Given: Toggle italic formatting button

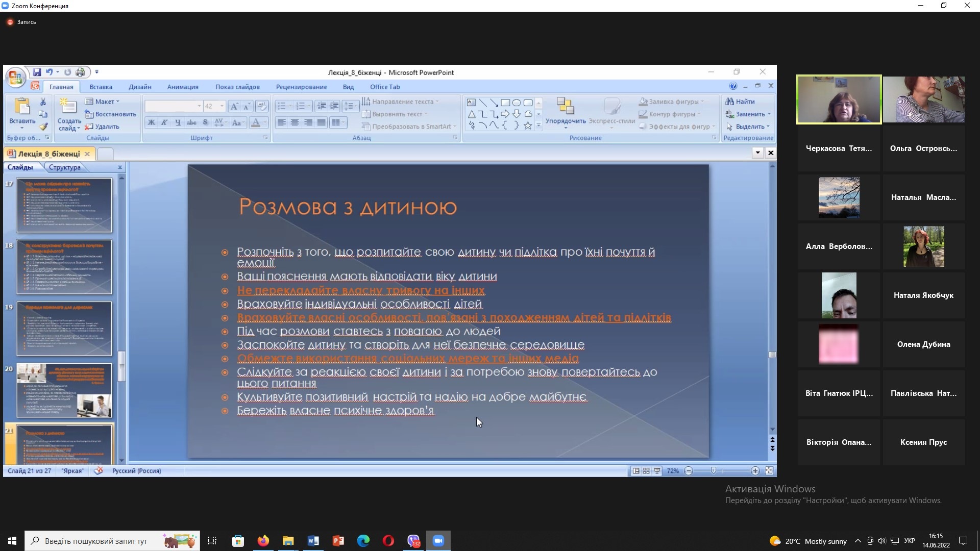Looking at the screenshot, I should click(x=164, y=122).
